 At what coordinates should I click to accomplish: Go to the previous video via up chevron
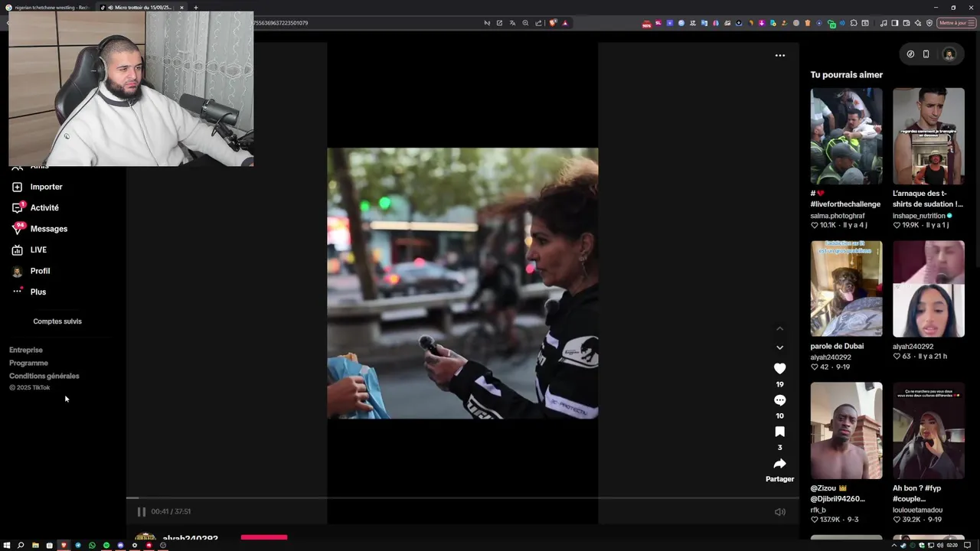click(779, 329)
